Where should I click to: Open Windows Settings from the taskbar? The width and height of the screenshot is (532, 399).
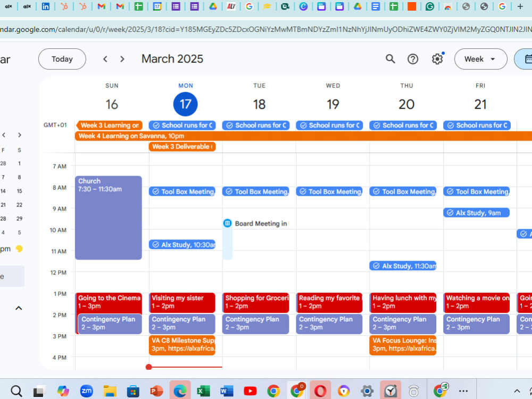(367, 391)
